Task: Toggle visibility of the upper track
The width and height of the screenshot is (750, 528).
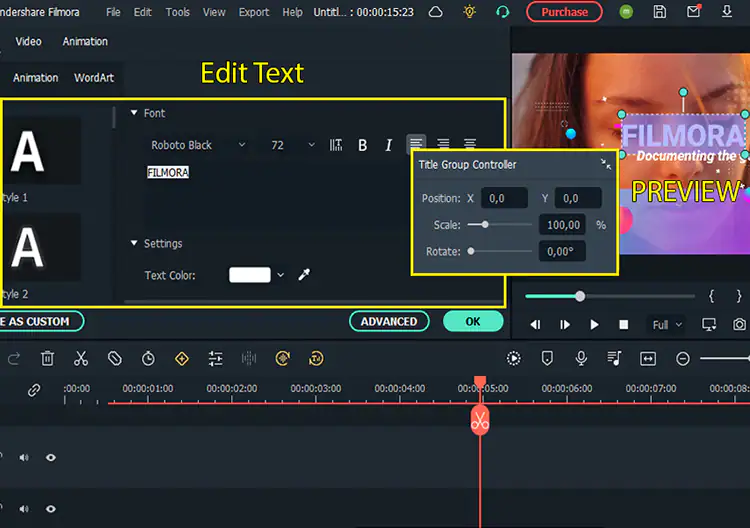Action: [51, 458]
